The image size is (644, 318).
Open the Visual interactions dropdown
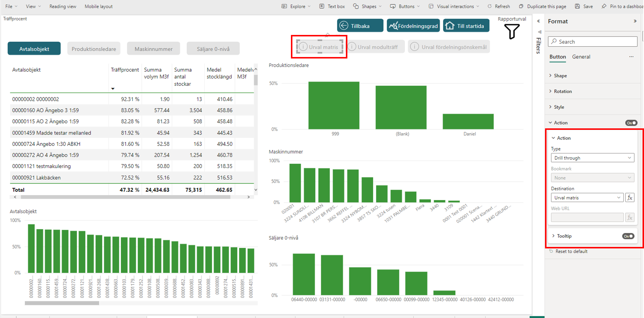pos(454,6)
